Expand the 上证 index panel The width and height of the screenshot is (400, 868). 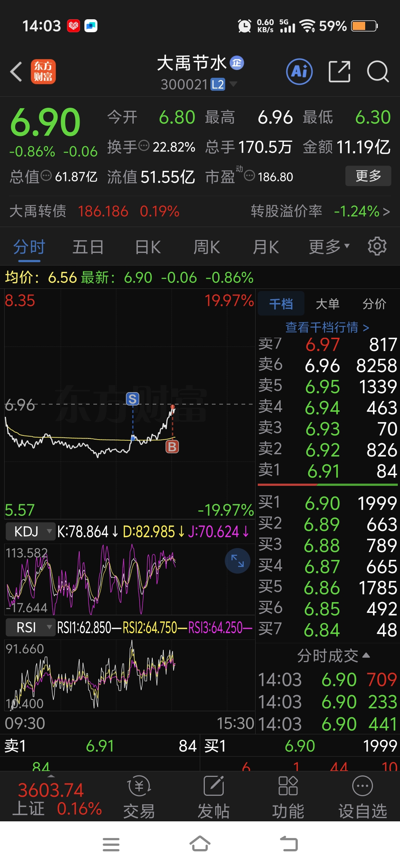51,776
